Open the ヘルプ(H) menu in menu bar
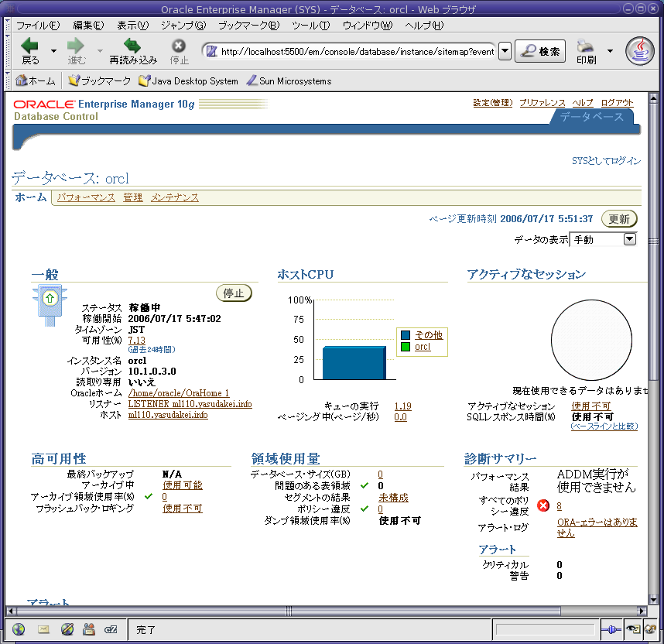Viewport: 664px width, 644px height. (424, 26)
